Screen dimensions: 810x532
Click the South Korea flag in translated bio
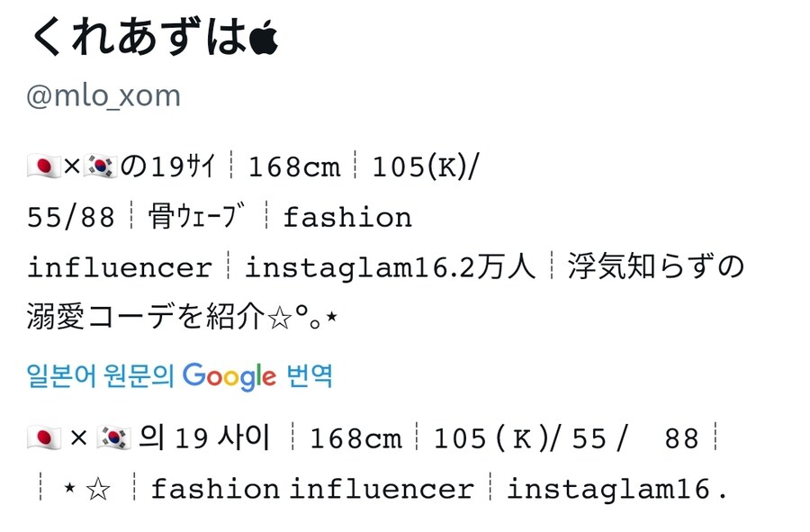point(113,438)
